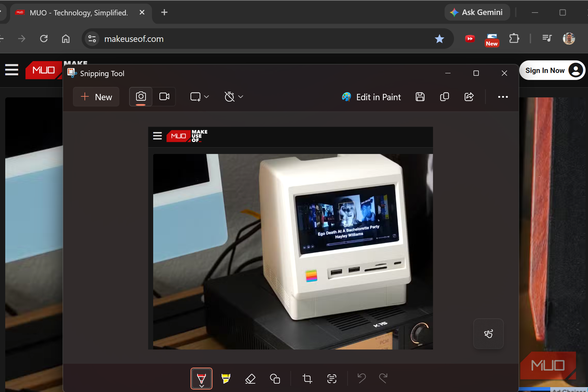Bookmark this page with star icon

tap(439, 38)
